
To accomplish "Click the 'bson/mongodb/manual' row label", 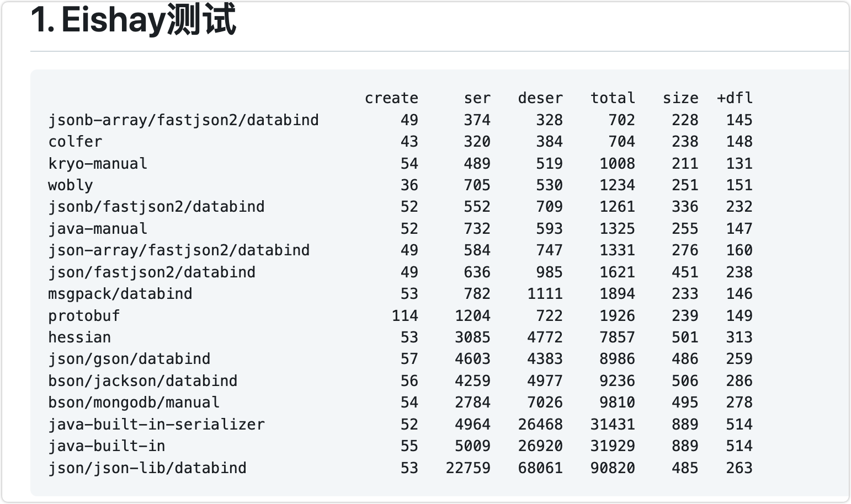I will pos(134,403).
